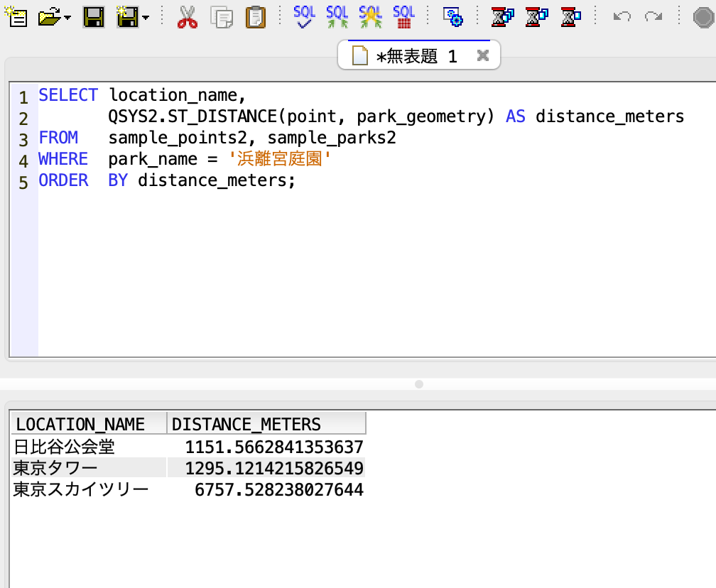Select the 東京タワー result row
Viewport: 716px width, 588px height.
coord(55,469)
